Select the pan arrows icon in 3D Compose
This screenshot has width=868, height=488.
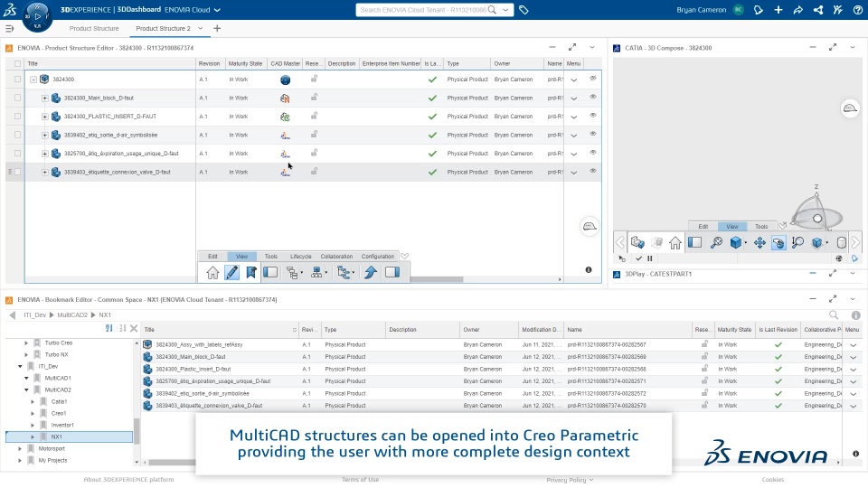coord(759,242)
